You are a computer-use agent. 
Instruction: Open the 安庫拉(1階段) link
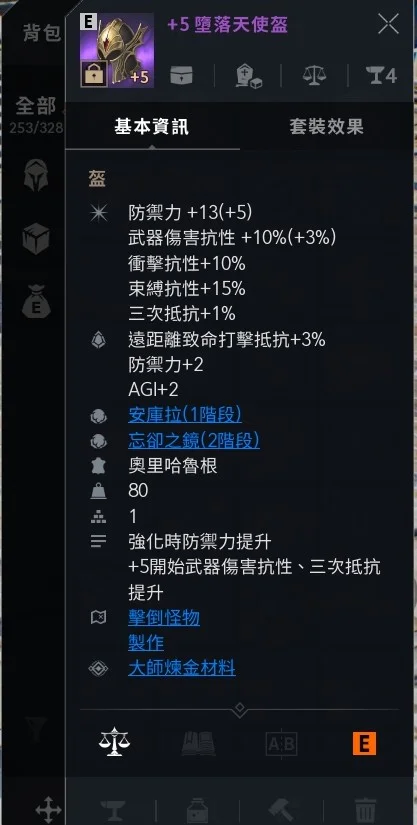click(x=185, y=415)
